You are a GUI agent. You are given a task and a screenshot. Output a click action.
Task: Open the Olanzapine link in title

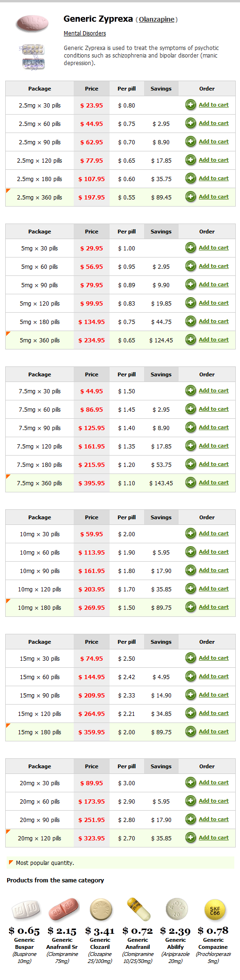[x=156, y=19]
